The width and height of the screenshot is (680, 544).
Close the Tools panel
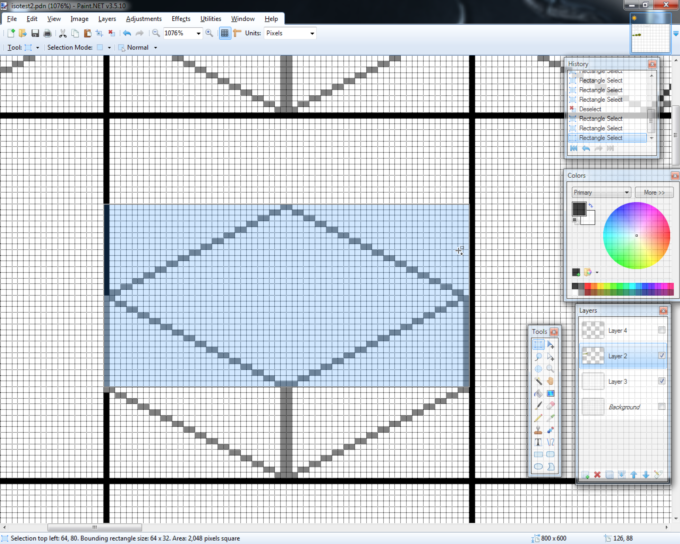554,332
